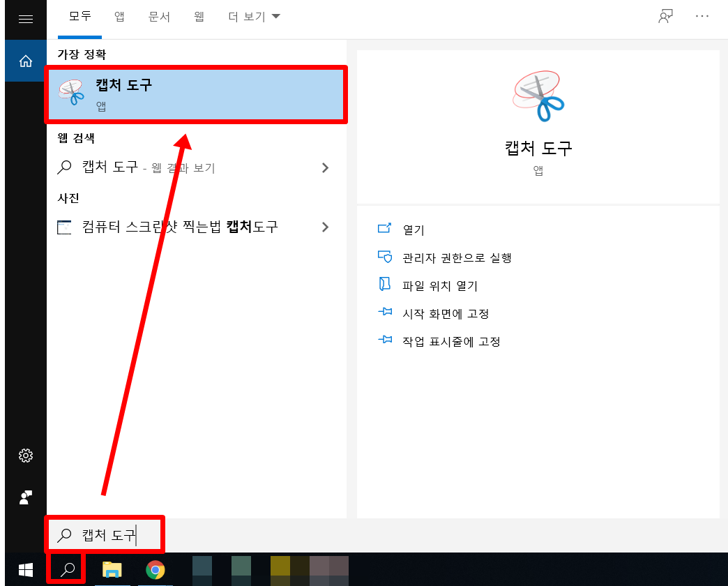Expand the 더 보기 dropdown
The image size is (728, 586).
coord(254,17)
